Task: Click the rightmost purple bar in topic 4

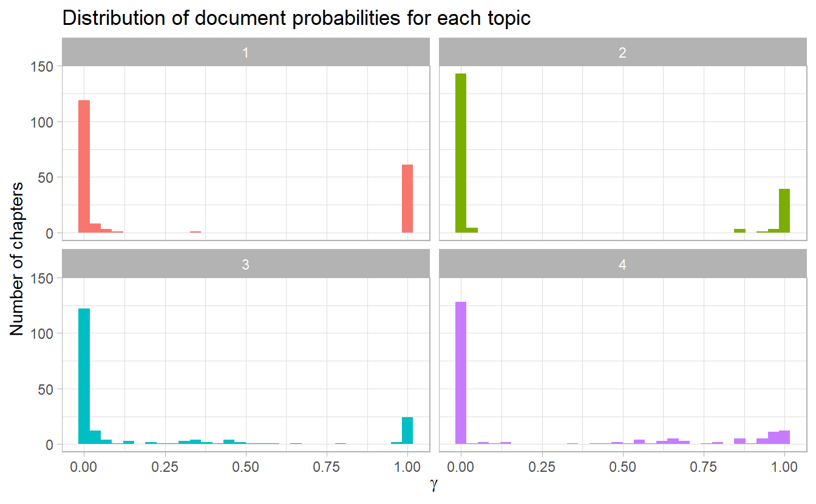Action: tap(784, 437)
